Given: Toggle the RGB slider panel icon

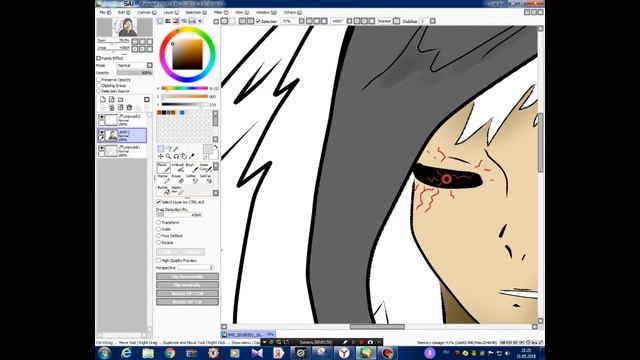Looking at the screenshot, I should click(x=168, y=21).
